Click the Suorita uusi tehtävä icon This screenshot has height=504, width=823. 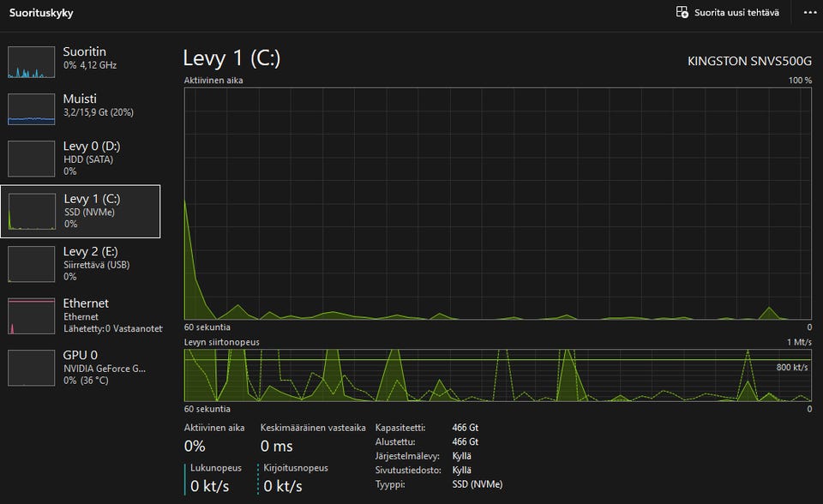(x=682, y=12)
